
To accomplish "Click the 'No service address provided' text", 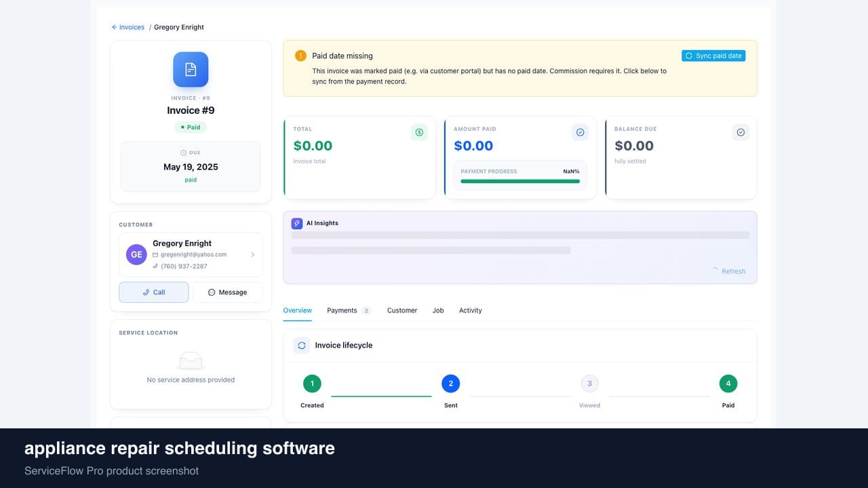I will tap(191, 380).
